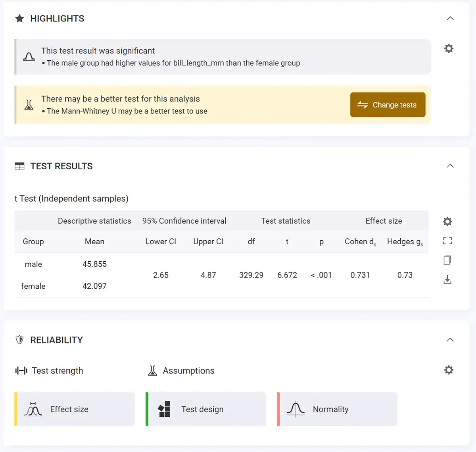Click the Change tests button
This screenshot has height=452, width=476.
(x=388, y=105)
